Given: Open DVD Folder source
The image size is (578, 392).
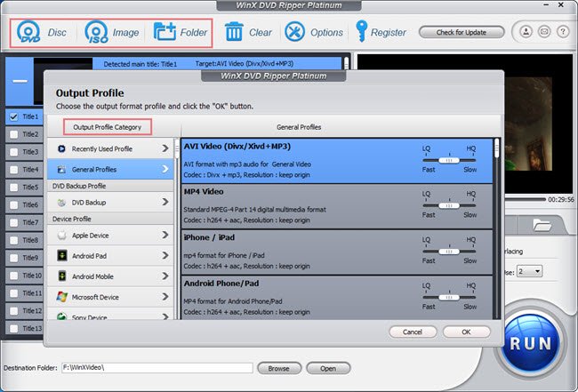Looking at the screenshot, I should [x=165, y=32].
